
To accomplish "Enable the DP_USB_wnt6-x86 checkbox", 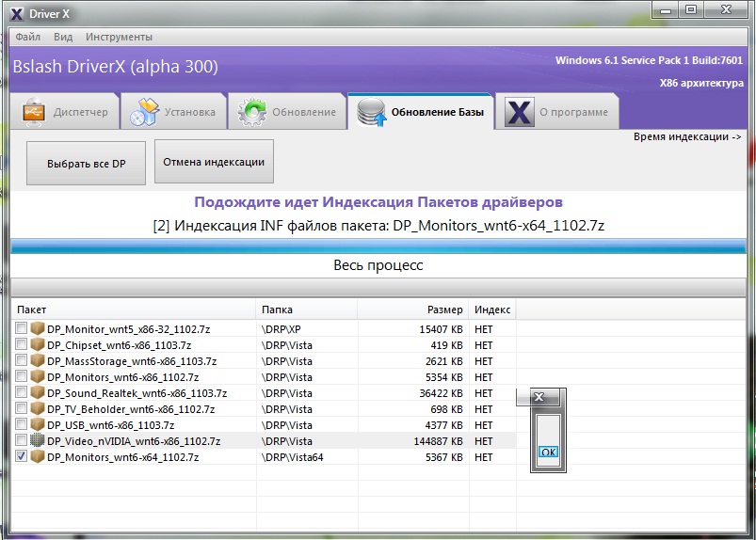I will 21,424.
